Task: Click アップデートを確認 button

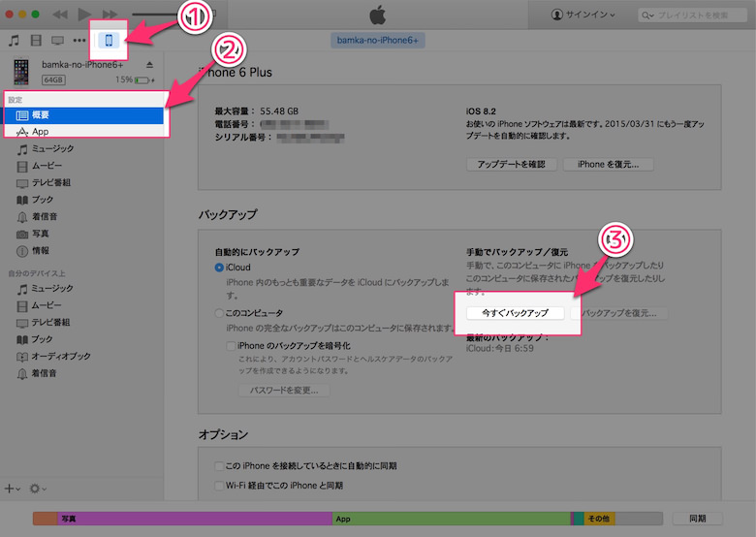Action: tap(512, 165)
